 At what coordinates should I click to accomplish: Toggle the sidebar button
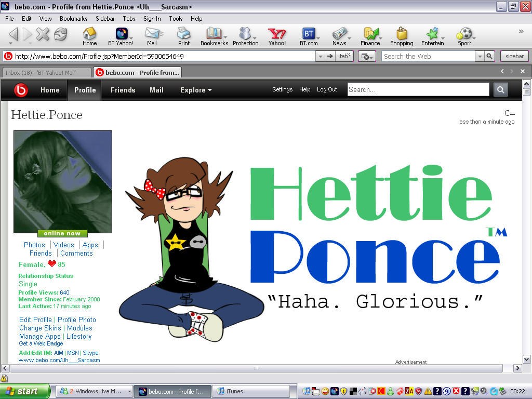click(514, 56)
